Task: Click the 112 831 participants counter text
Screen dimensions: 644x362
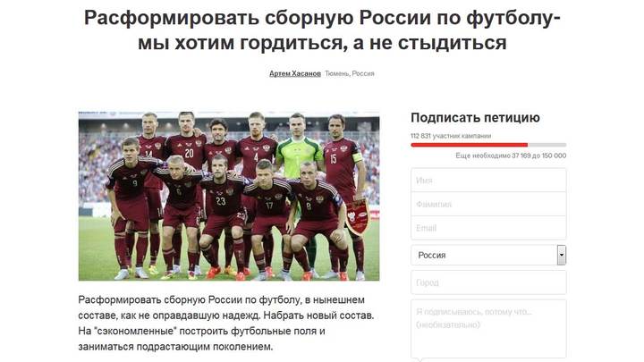Action: pos(451,136)
